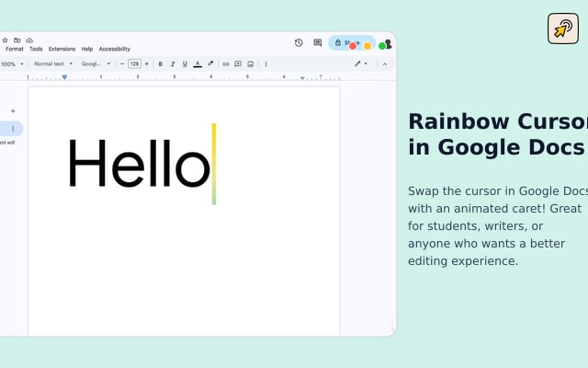Click the right indent marker on ruler

click(302, 78)
